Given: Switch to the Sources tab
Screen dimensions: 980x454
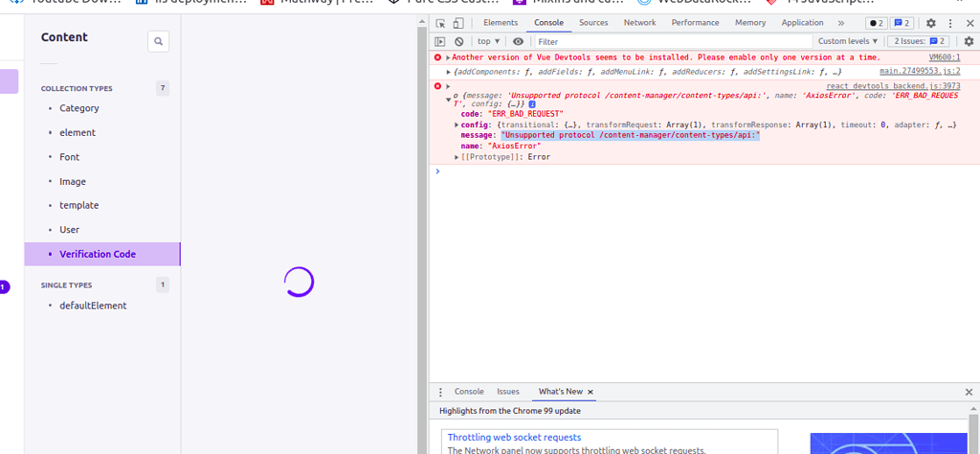Looking at the screenshot, I should click(x=593, y=23).
